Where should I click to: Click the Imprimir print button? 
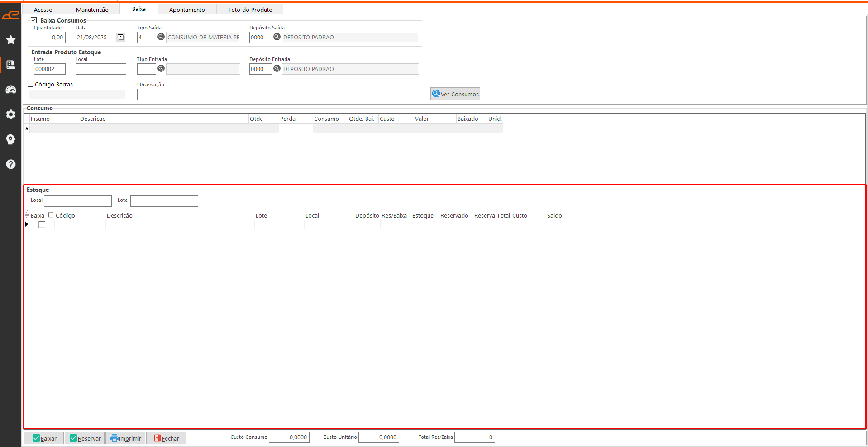(x=125, y=438)
